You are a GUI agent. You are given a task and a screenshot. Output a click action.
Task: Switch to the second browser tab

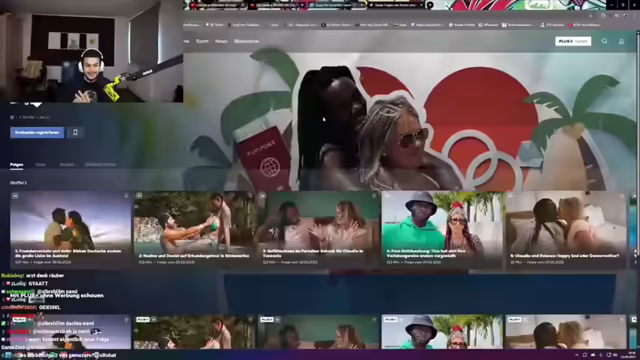[277, 5]
